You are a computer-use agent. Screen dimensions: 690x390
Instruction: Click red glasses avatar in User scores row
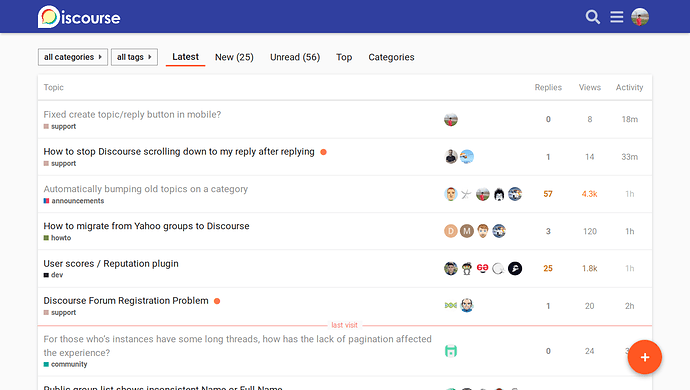tap(483, 268)
